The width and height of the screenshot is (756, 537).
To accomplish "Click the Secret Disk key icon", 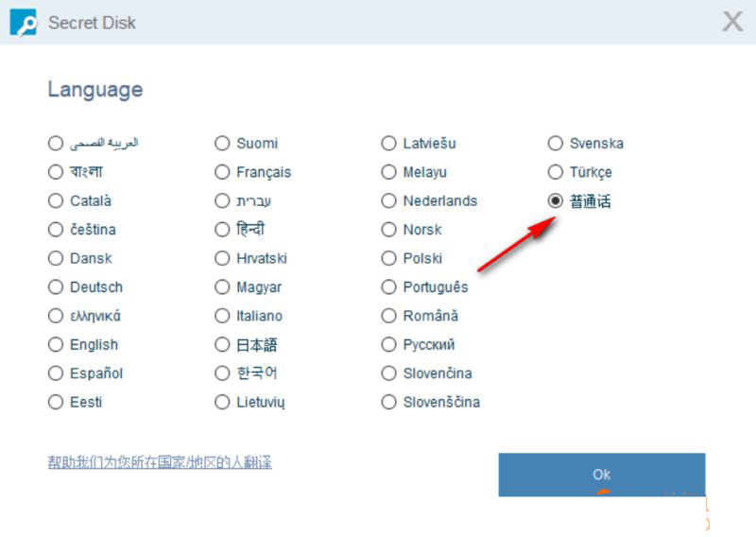I will click(24, 22).
